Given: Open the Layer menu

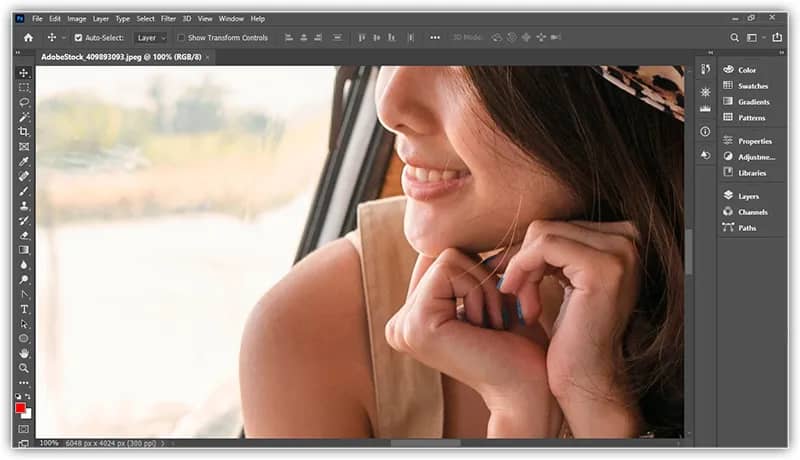Looking at the screenshot, I should point(101,19).
